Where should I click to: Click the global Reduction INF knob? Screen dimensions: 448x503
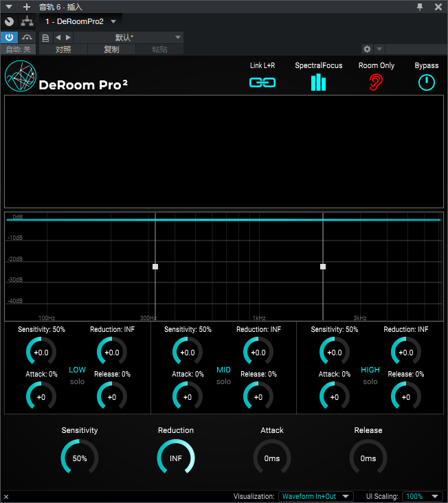point(176,458)
